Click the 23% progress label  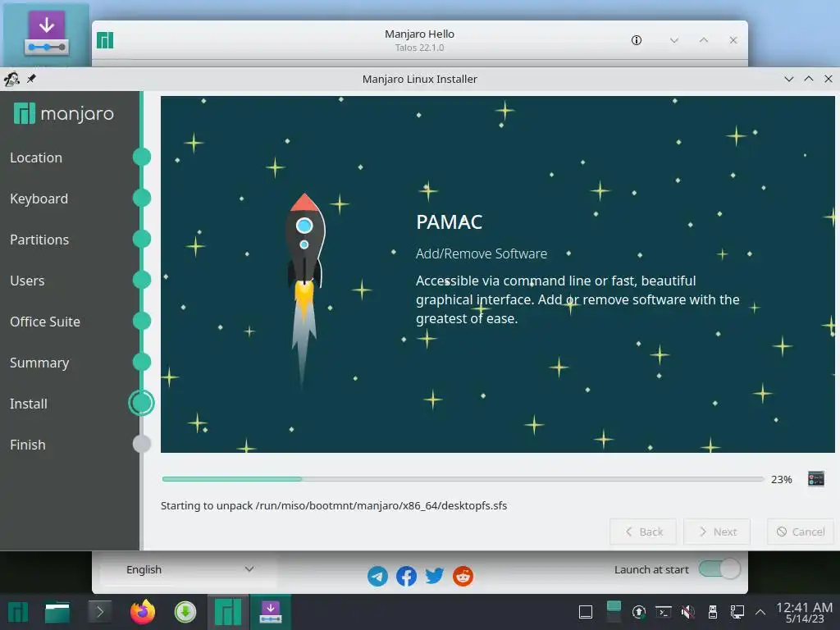(x=781, y=479)
